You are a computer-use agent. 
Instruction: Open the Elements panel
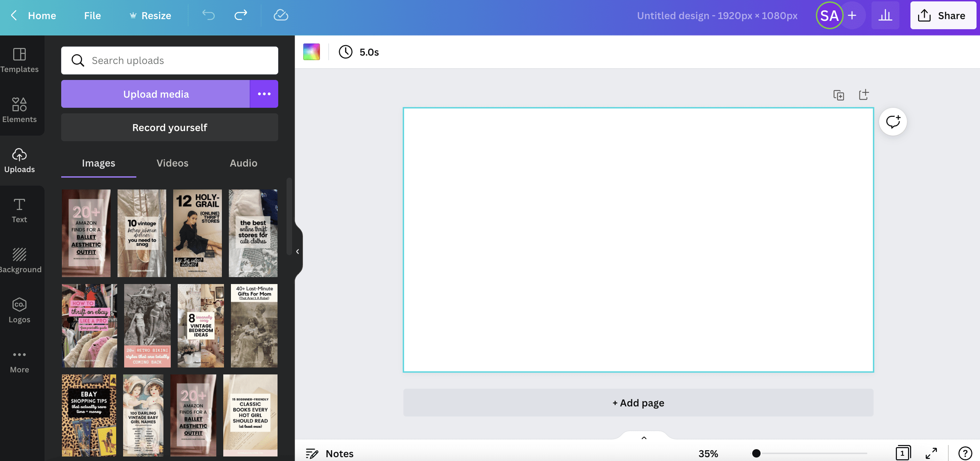[19, 110]
